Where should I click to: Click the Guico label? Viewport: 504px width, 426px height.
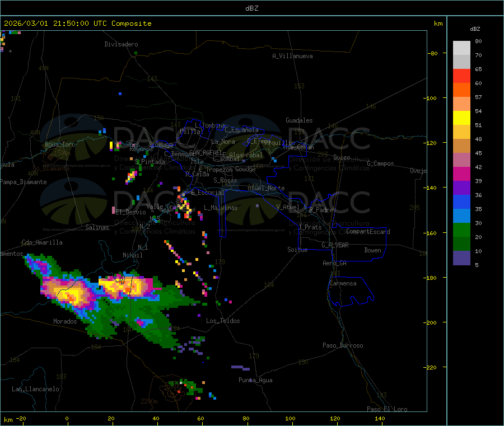[x=342, y=157]
